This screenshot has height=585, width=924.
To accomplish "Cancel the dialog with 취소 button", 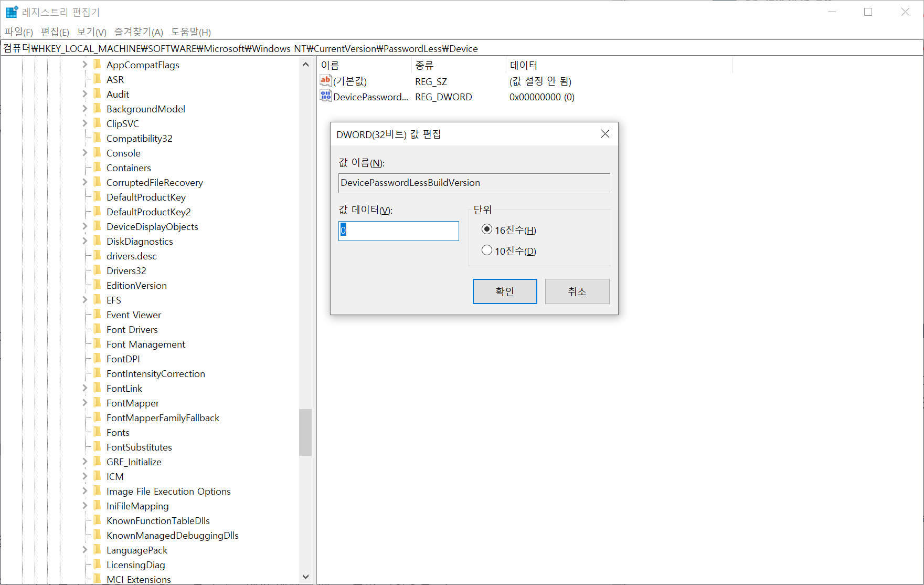I will (x=577, y=291).
